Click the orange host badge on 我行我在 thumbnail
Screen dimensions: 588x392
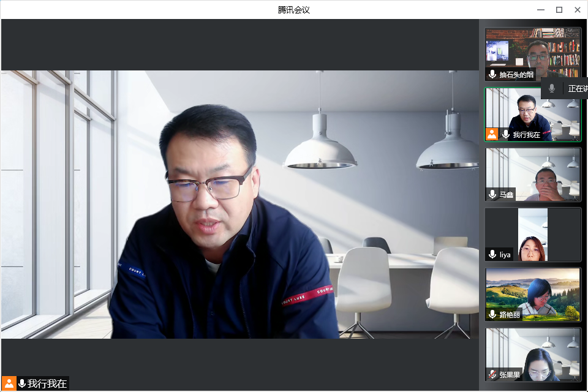click(491, 134)
